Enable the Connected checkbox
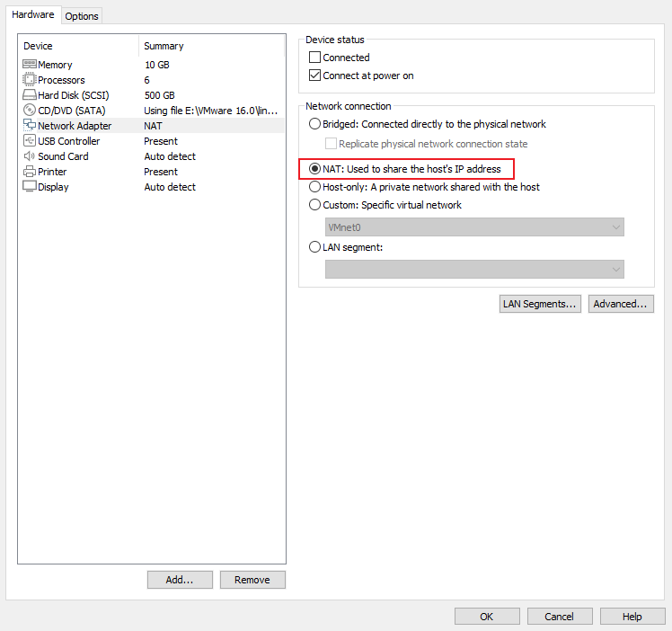The width and height of the screenshot is (672, 631). (314, 57)
